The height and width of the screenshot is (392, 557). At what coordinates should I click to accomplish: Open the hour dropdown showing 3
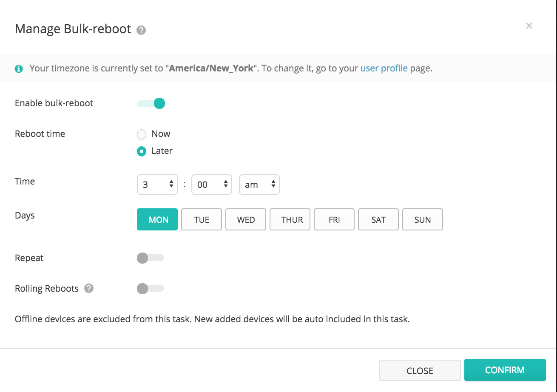(157, 185)
